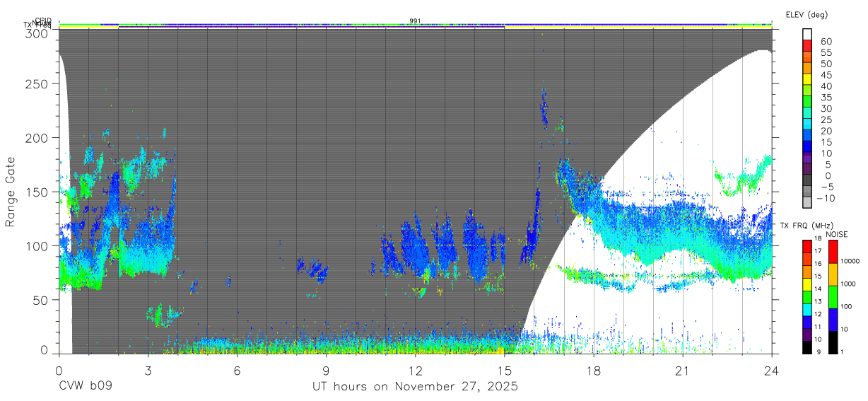Click the 'NOISE' colorbar title
The height and width of the screenshot is (401, 868).
pyautogui.click(x=836, y=233)
